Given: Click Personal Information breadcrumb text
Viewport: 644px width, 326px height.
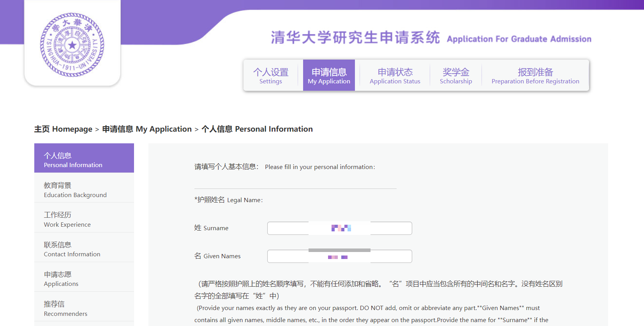Looking at the screenshot, I should pos(257,129).
